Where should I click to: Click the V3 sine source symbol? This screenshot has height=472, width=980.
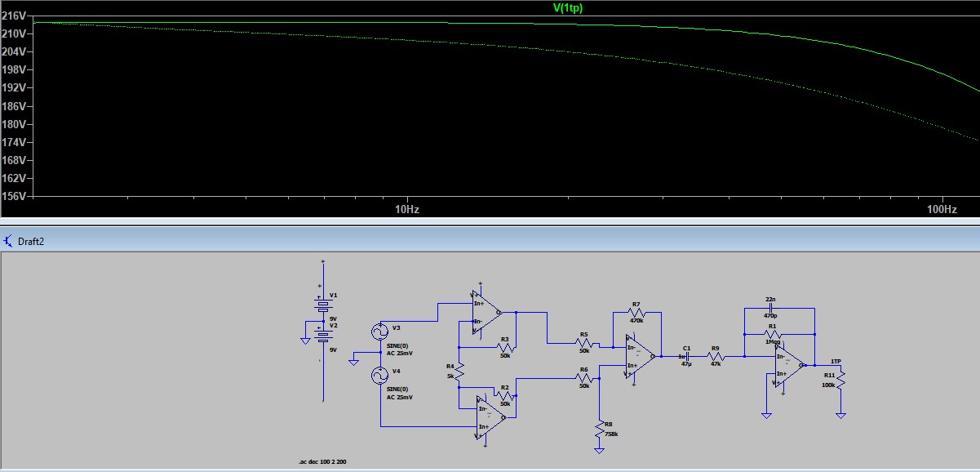[379, 332]
